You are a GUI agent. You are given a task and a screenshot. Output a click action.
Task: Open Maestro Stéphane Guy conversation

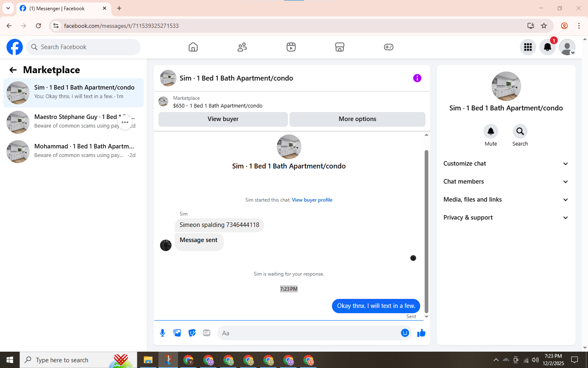(x=73, y=122)
